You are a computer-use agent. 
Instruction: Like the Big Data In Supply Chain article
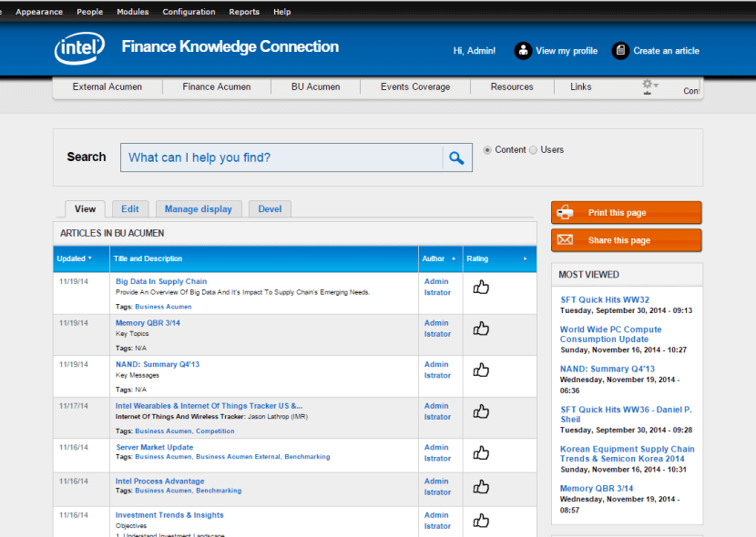pyautogui.click(x=481, y=287)
